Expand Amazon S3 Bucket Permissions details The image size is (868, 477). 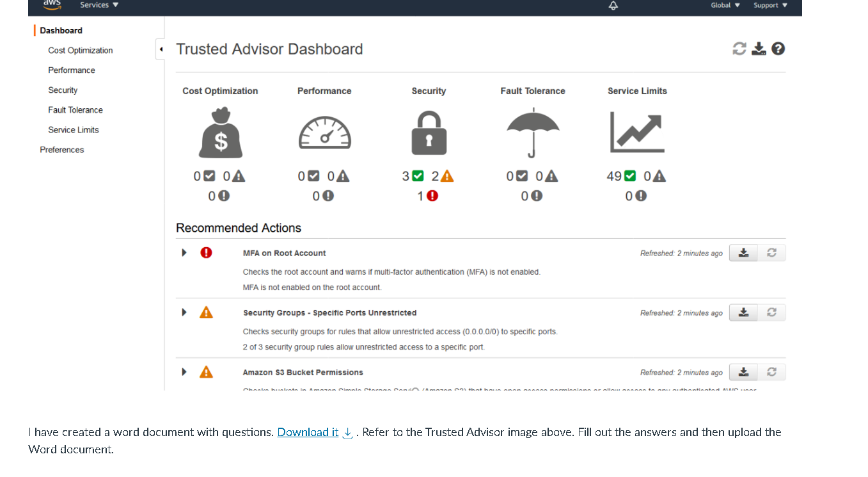184,371
